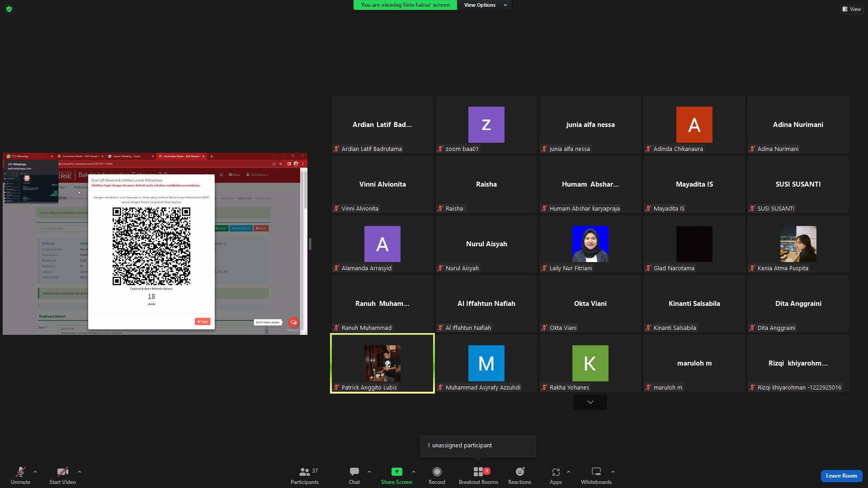Click the Humam Abshar karyapraja name label
This screenshot has height=488, width=868.
click(585, 208)
